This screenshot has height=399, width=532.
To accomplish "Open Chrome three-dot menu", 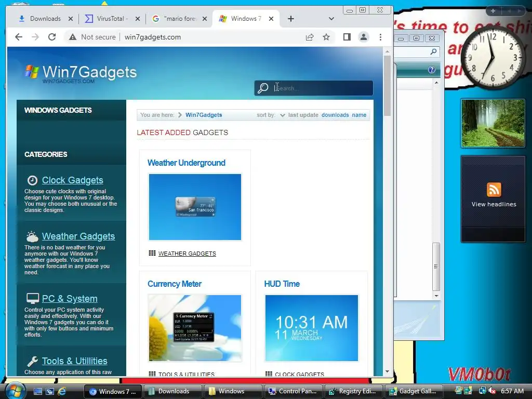I will click(x=380, y=37).
